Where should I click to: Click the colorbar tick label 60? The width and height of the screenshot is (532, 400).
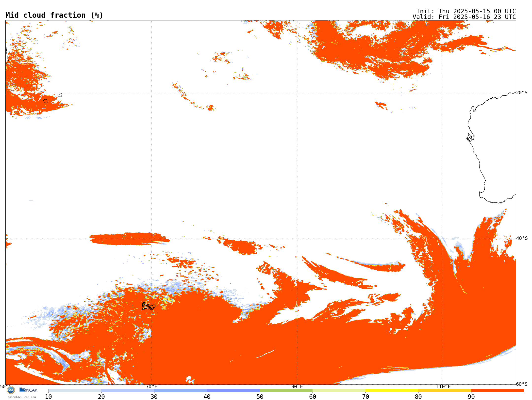tap(313, 397)
